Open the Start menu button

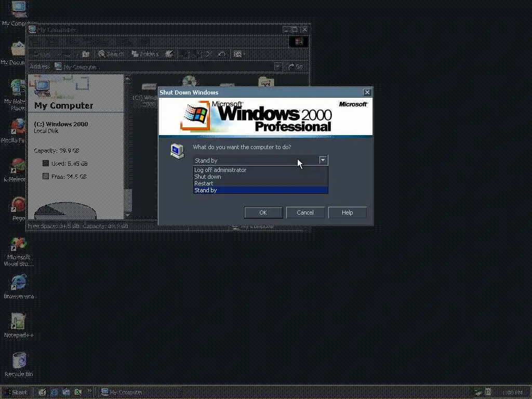click(15, 392)
